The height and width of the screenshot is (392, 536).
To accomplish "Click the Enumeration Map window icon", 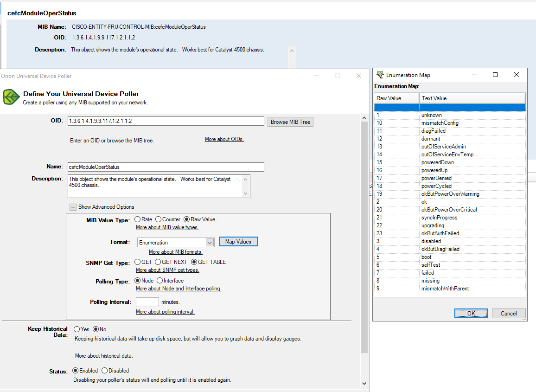I will coord(380,75).
